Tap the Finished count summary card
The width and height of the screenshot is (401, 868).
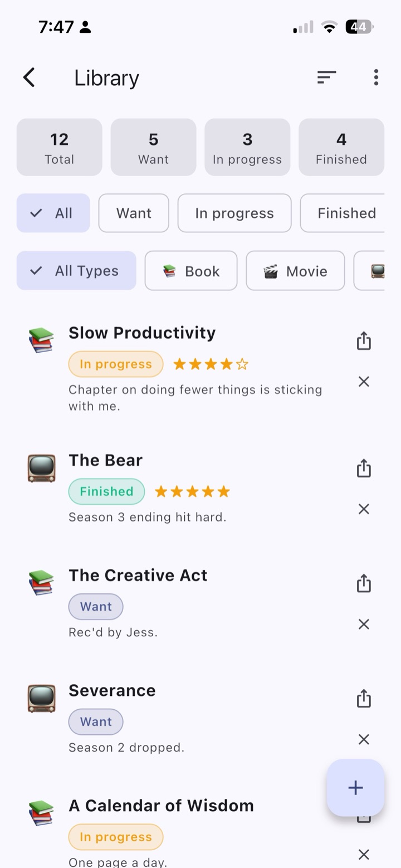coord(341,147)
